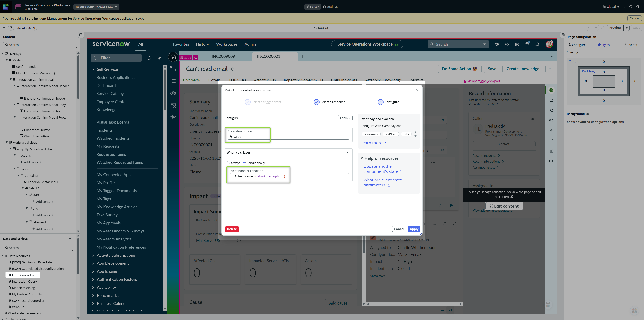644x320 pixels.
Task: Switch to the Configure tab in Page configuration
Action: pyautogui.click(x=577, y=45)
